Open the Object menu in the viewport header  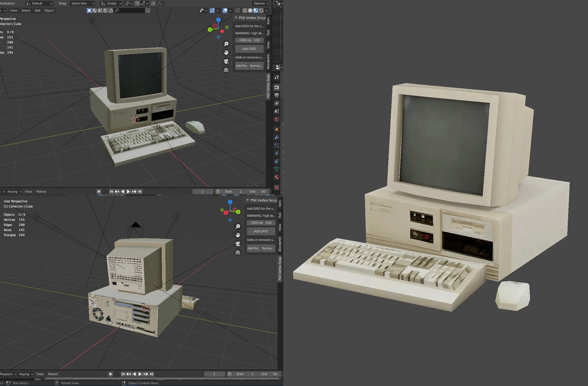coord(49,10)
